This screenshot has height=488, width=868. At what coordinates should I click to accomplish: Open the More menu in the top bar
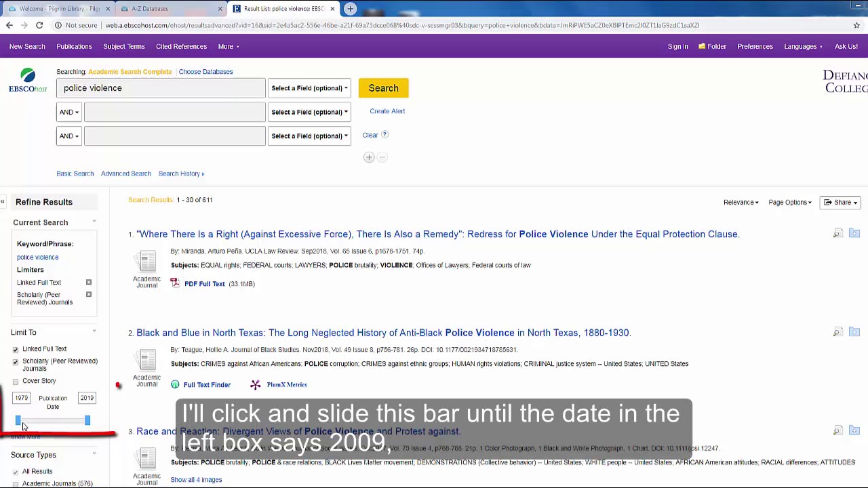coord(228,47)
